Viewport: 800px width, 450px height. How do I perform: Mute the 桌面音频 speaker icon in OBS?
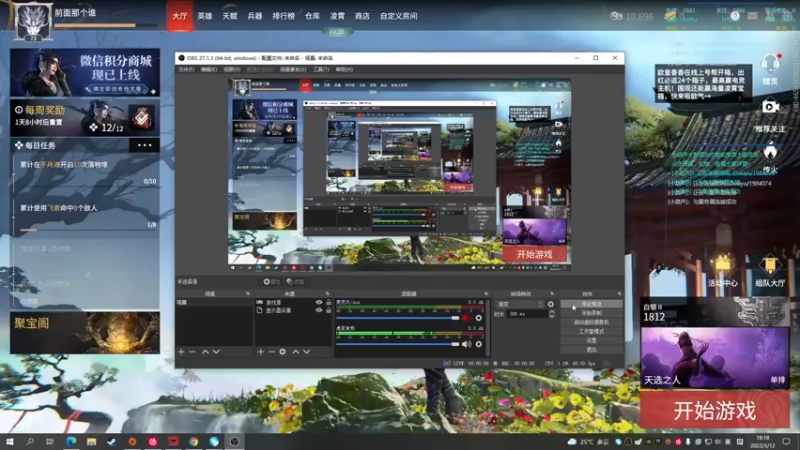(x=466, y=344)
